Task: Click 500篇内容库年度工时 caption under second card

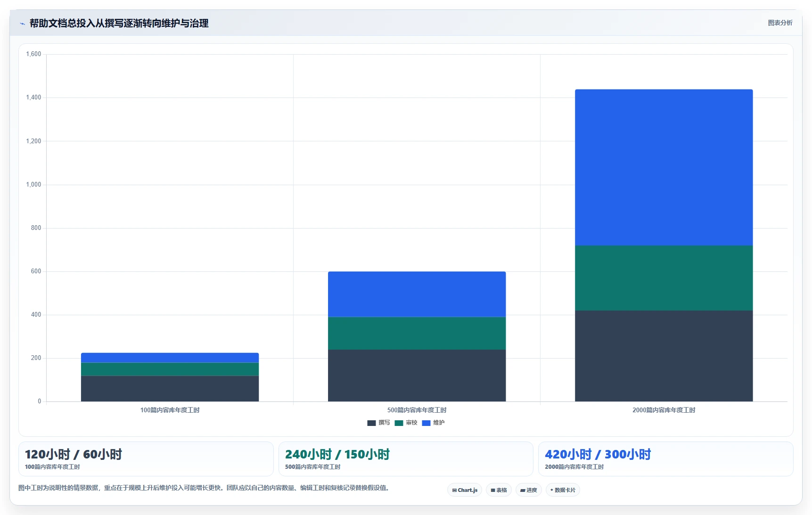Action: (x=312, y=467)
